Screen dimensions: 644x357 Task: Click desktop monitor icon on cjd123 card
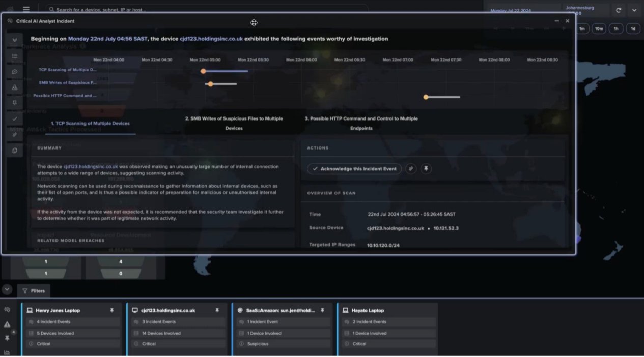coord(135,310)
